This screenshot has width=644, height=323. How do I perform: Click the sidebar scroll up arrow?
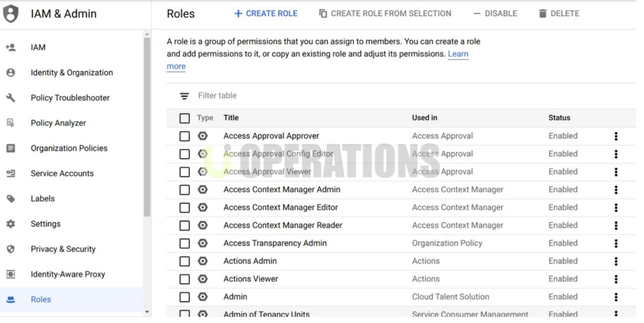pyautogui.click(x=147, y=34)
